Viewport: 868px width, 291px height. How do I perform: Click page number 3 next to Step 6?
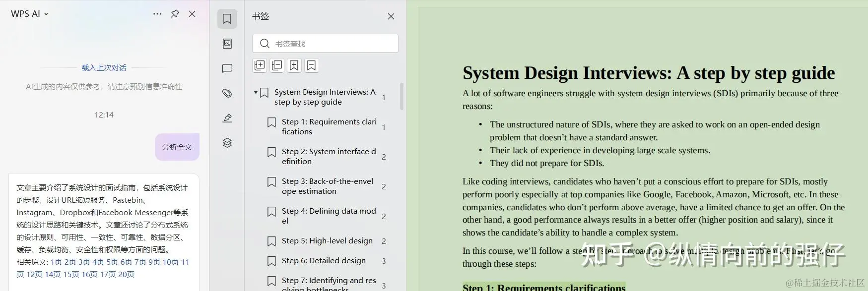click(384, 261)
